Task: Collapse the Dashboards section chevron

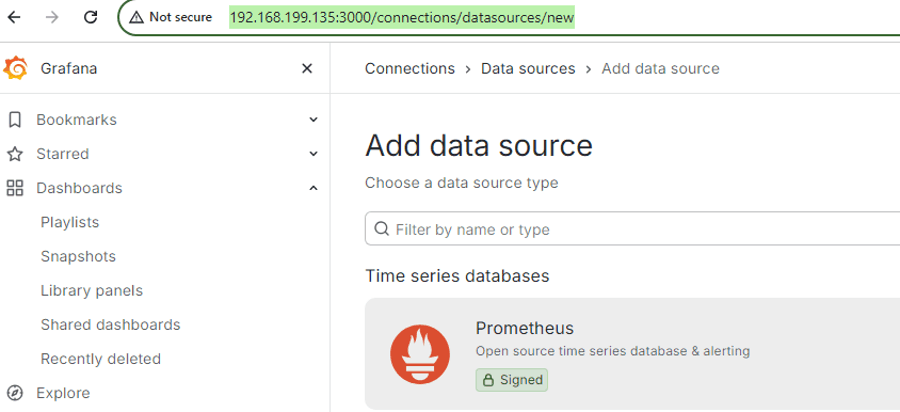Action: click(x=313, y=188)
